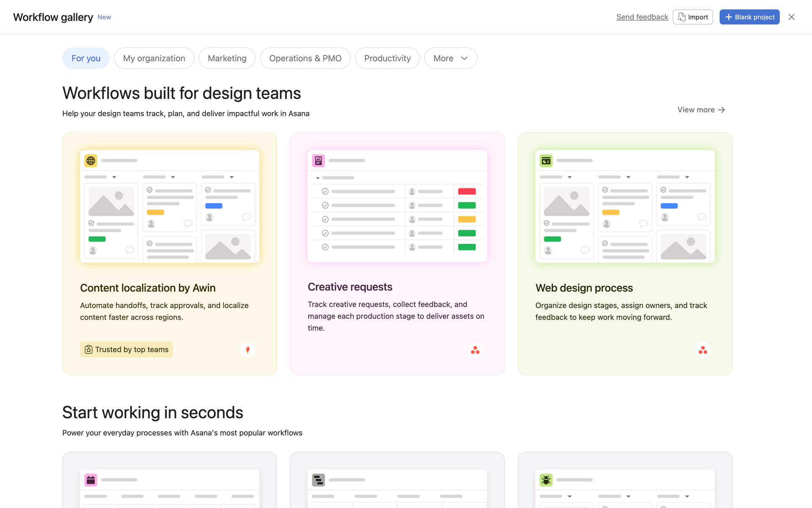Expand the More categories dropdown

pyautogui.click(x=451, y=58)
